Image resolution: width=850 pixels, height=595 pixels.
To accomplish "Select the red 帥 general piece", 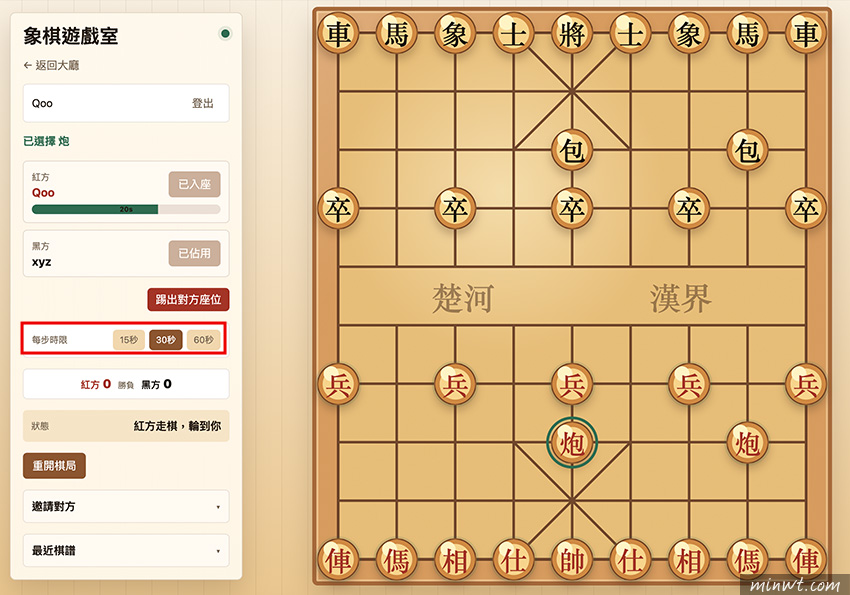I will click(x=572, y=560).
